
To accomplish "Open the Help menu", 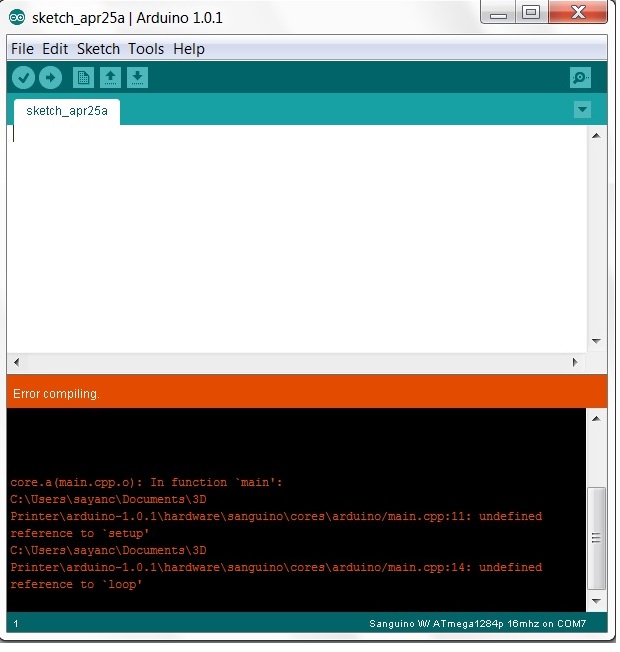I will [x=188, y=49].
